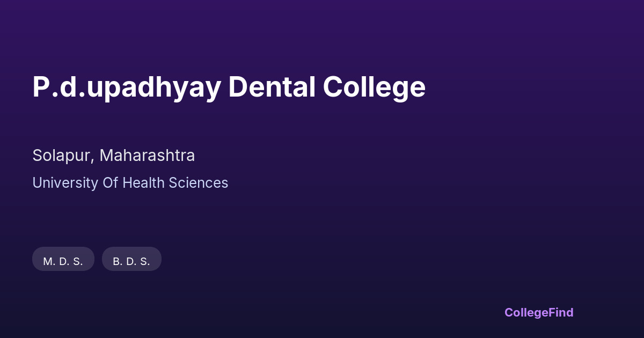Open the CollegeFind brand logo
Image resolution: width=644 pixels, height=338 pixels.
coord(539,312)
